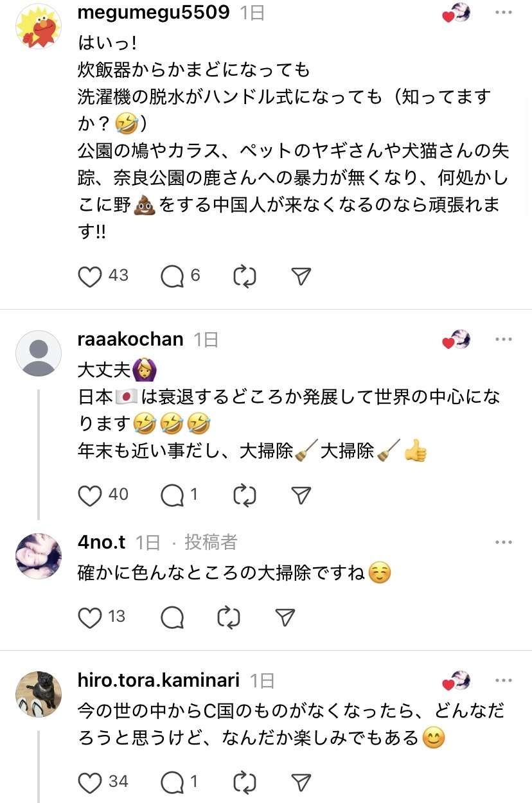
Task: Repost raaakochan's comment
Action: (x=245, y=495)
